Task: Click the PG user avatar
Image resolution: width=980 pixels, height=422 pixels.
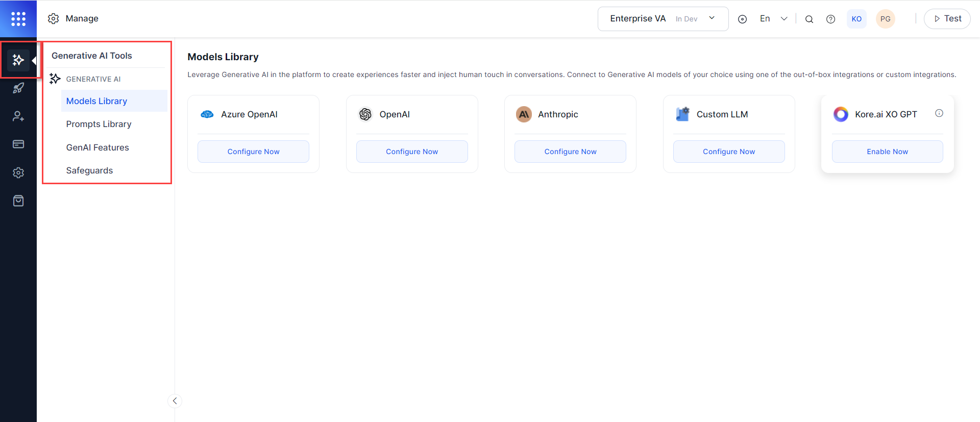Action: click(x=885, y=19)
